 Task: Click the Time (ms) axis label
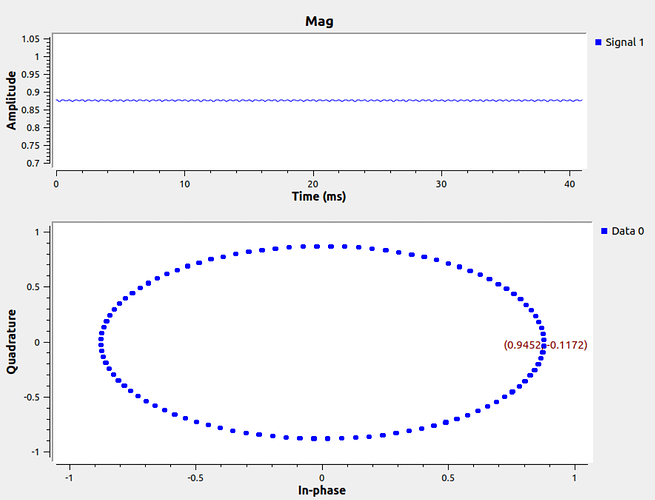pyautogui.click(x=319, y=196)
